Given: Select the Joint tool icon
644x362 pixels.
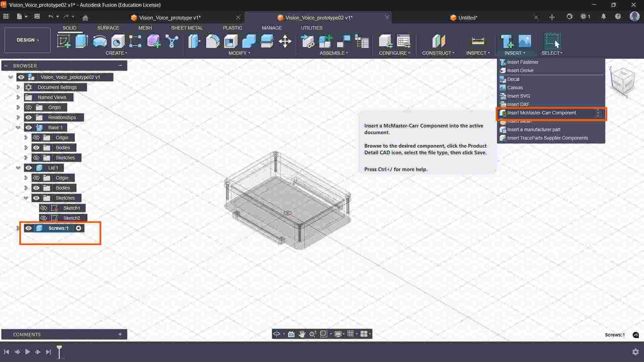Looking at the screenshot, I should pos(343,41).
